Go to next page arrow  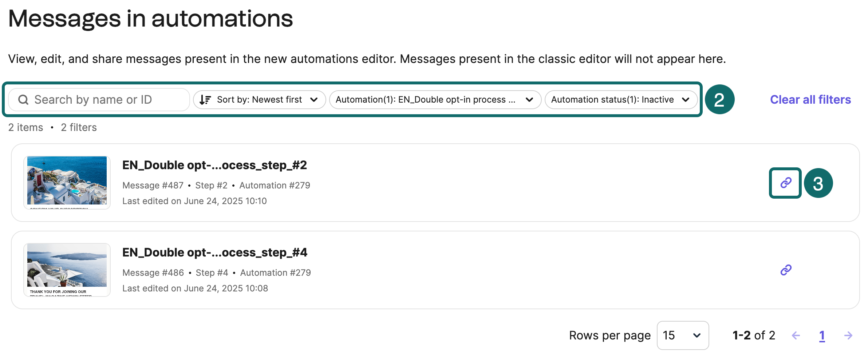click(848, 335)
